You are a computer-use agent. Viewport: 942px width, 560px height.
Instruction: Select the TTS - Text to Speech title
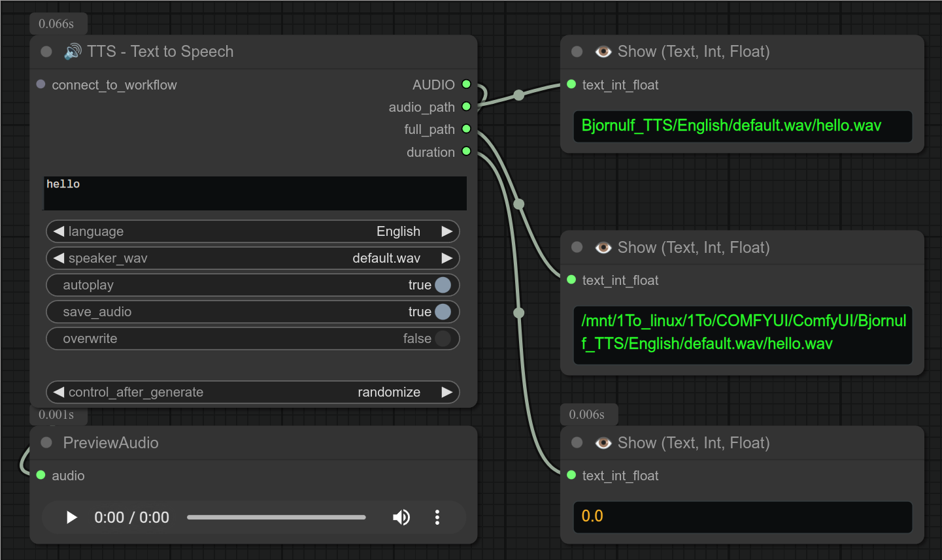point(160,52)
